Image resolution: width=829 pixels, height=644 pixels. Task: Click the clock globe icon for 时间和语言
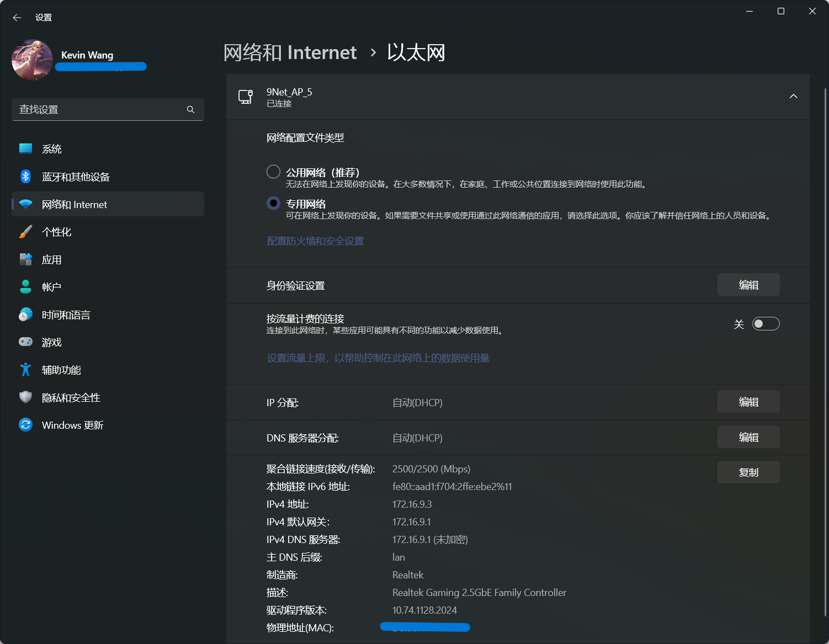coord(26,315)
